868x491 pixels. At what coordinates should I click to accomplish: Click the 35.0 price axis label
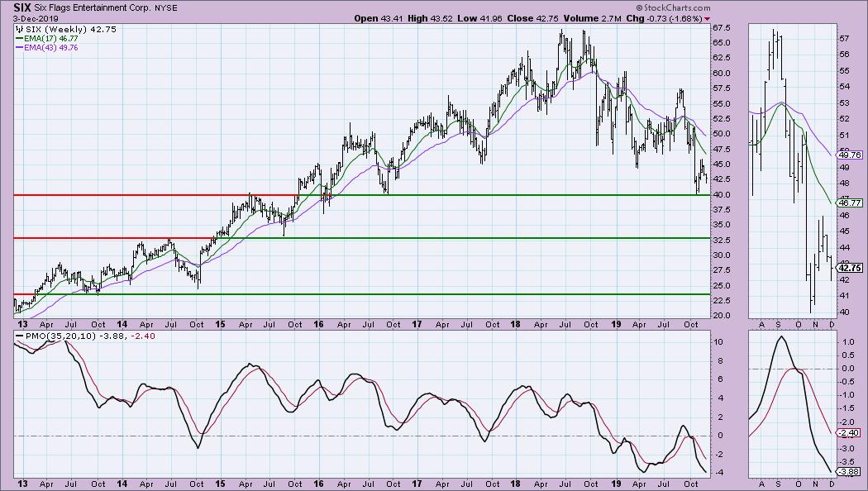pyautogui.click(x=720, y=225)
